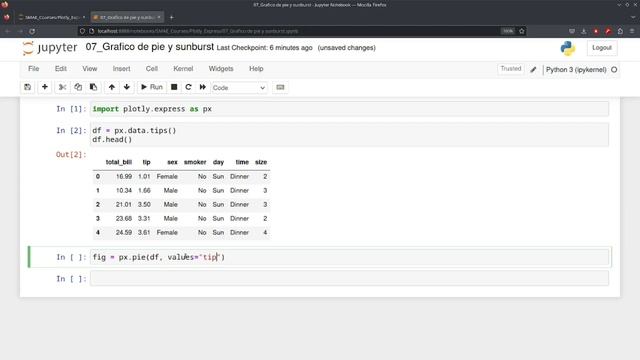The image size is (640, 360).
Task: Click the Last Checkpoint status text
Action: click(x=264, y=48)
